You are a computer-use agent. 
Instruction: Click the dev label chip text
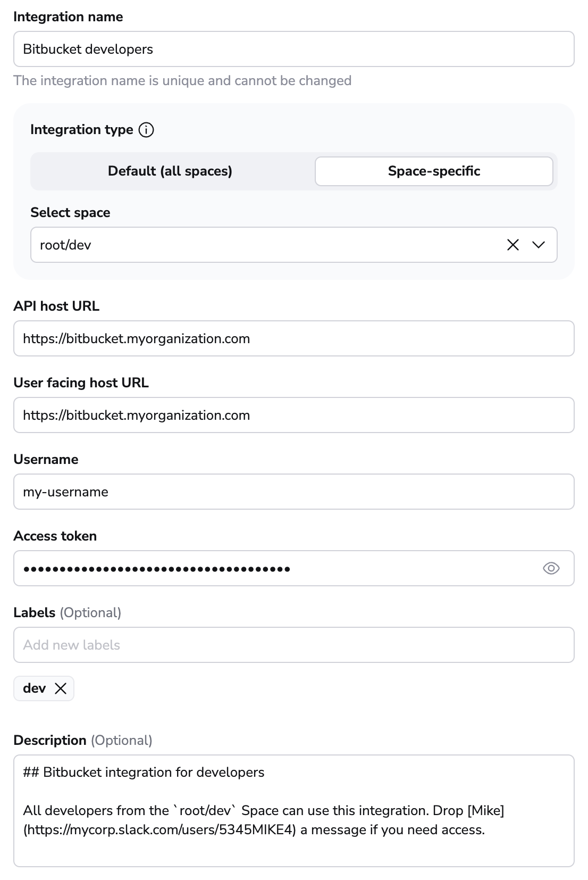[35, 688]
